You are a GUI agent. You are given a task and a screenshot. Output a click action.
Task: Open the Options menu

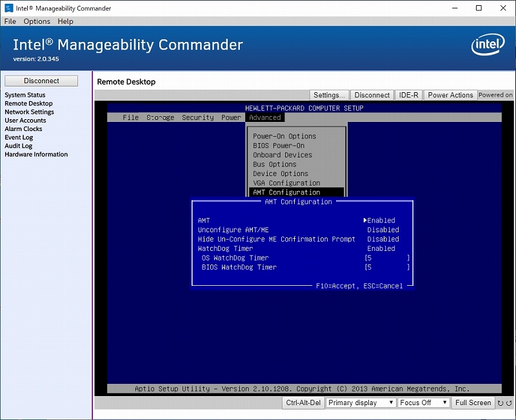[x=37, y=21]
